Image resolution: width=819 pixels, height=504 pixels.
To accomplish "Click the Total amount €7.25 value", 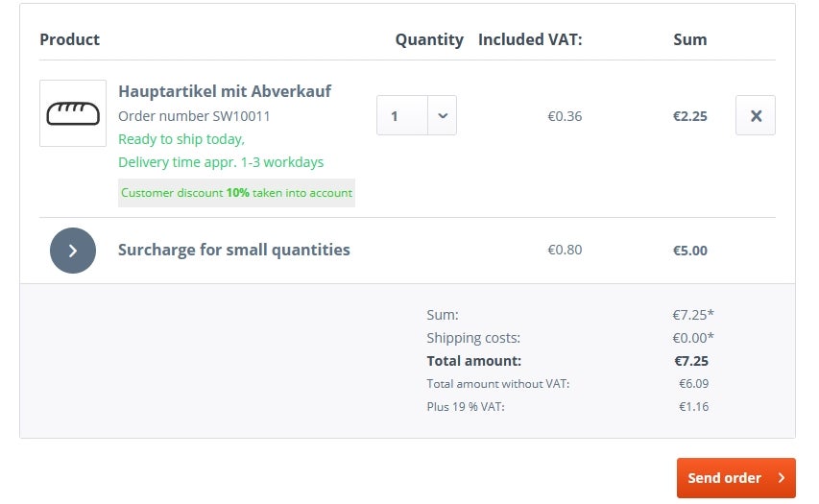I will [691, 361].
